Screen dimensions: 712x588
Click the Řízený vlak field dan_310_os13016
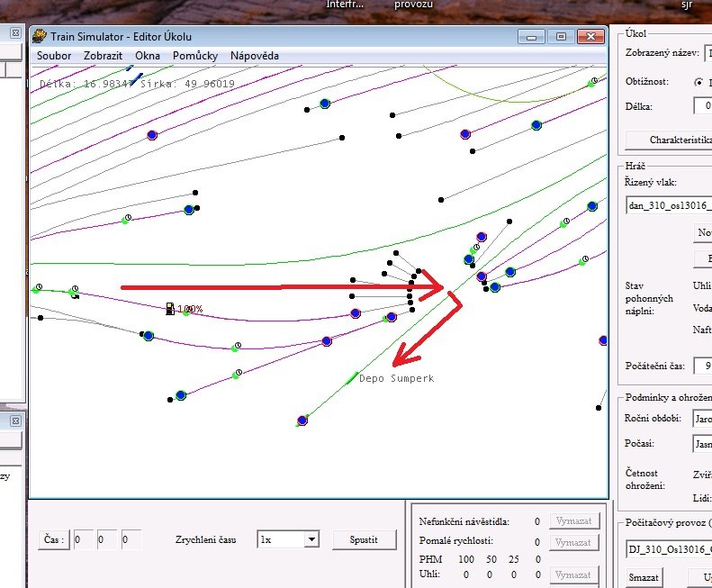click(669, 206)
